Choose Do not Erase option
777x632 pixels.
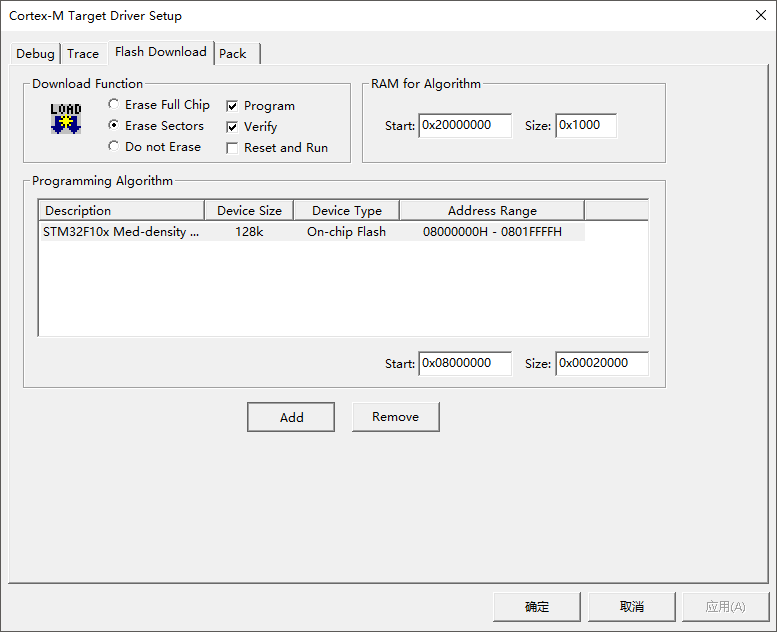(x=114, y=147)
